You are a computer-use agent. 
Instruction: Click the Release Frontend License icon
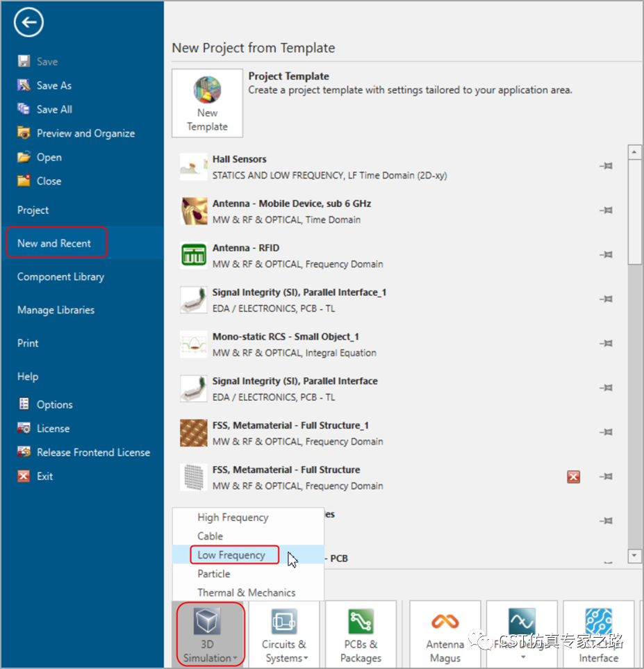tap(24, 452)
